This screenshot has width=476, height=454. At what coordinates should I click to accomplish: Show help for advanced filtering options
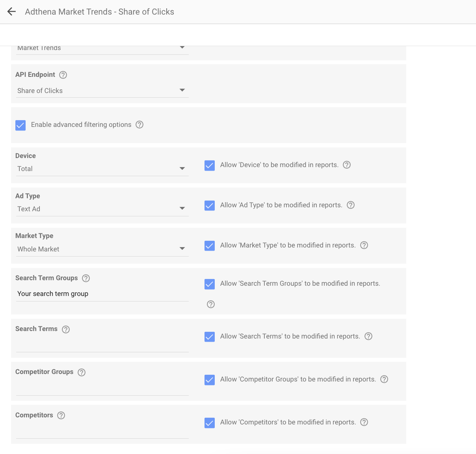tap(139, 125)
